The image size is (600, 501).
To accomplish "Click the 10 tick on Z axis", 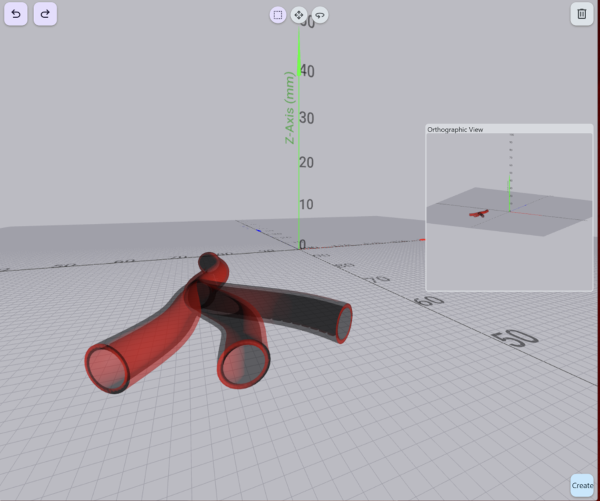I will tap(307, 204).
